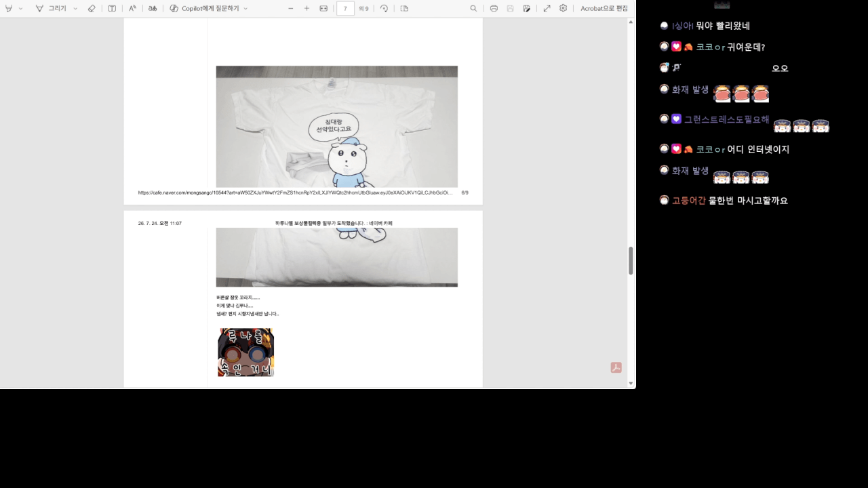Click the page count 6/9 in footer
Screen dimensions: 868x488
pyautogui.click(x=465, y=192)
